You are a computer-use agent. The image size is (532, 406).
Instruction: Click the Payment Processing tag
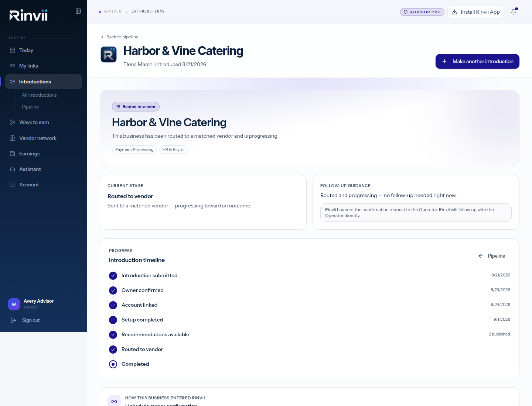(x=134, y=149)
